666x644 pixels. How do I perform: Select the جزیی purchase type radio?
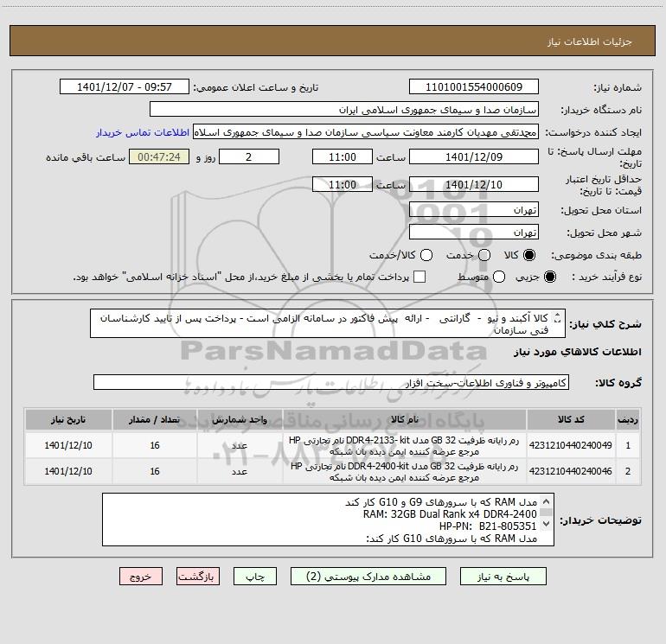click(550, 277)
